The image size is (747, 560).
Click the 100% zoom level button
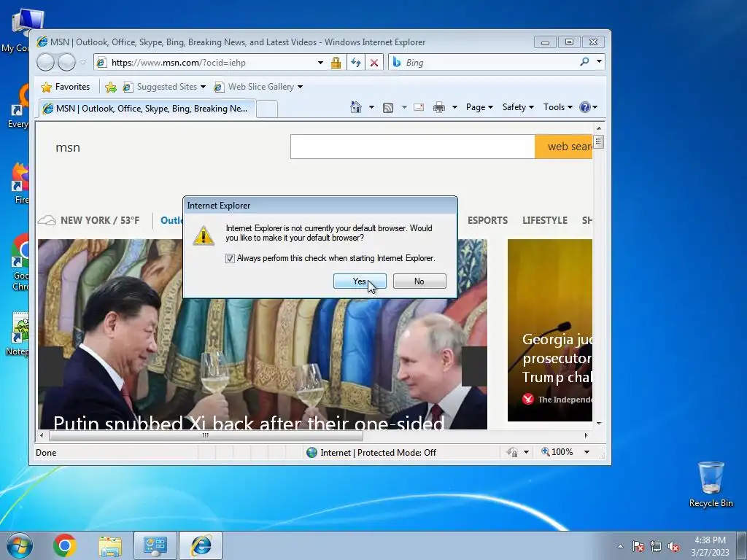point(557,452)
